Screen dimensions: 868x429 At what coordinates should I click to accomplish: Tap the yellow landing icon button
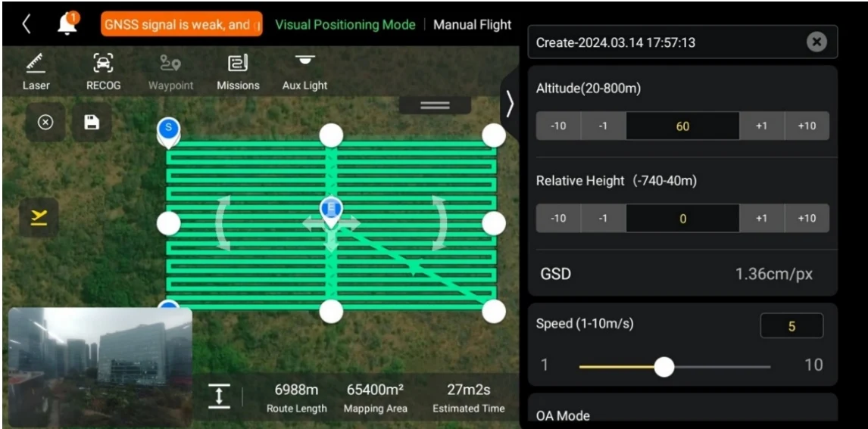pyautogui.click(x=39, y=218)
